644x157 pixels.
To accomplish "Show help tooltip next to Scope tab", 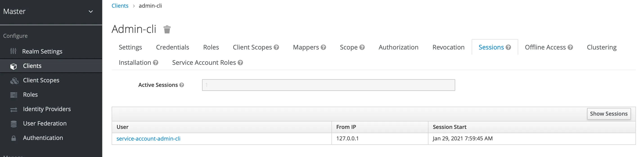I will pyautogui.click(x=362, y=47).
